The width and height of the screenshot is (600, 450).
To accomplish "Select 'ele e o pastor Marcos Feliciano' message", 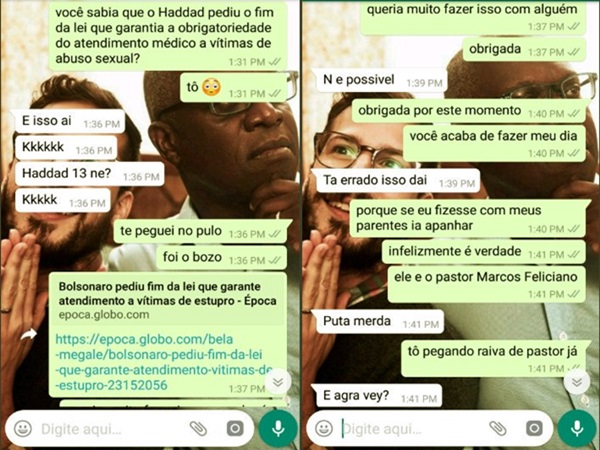I will pos(486,284).
